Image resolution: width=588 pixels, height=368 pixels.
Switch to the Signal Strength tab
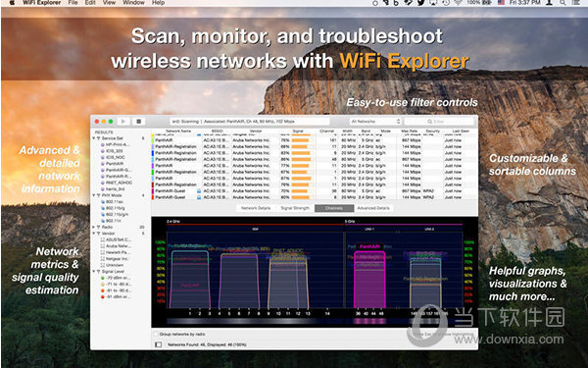pos(295,208)
